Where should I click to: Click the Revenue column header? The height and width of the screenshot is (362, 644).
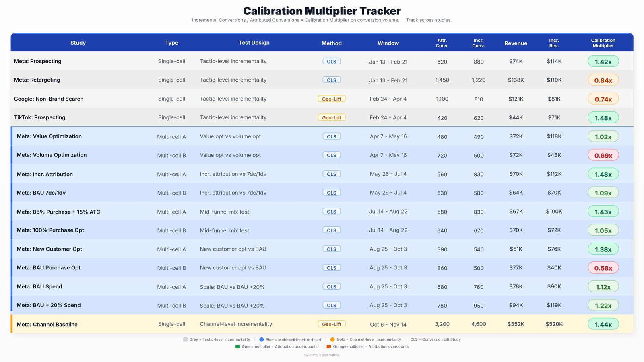516,43
